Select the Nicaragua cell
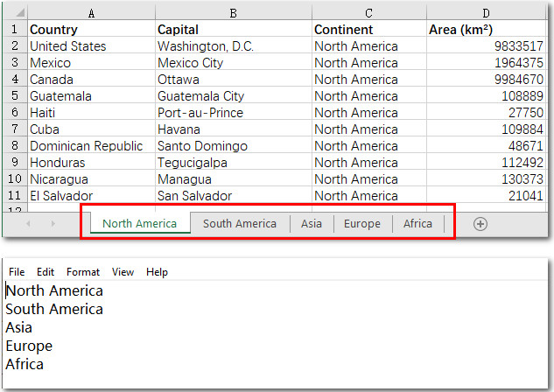 91,178
